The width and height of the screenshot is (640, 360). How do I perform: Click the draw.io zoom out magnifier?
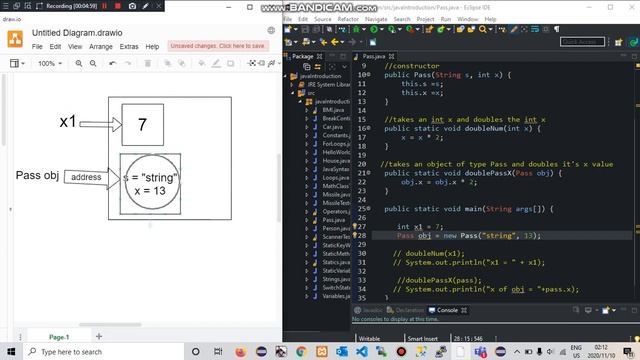tap(93, 63)
